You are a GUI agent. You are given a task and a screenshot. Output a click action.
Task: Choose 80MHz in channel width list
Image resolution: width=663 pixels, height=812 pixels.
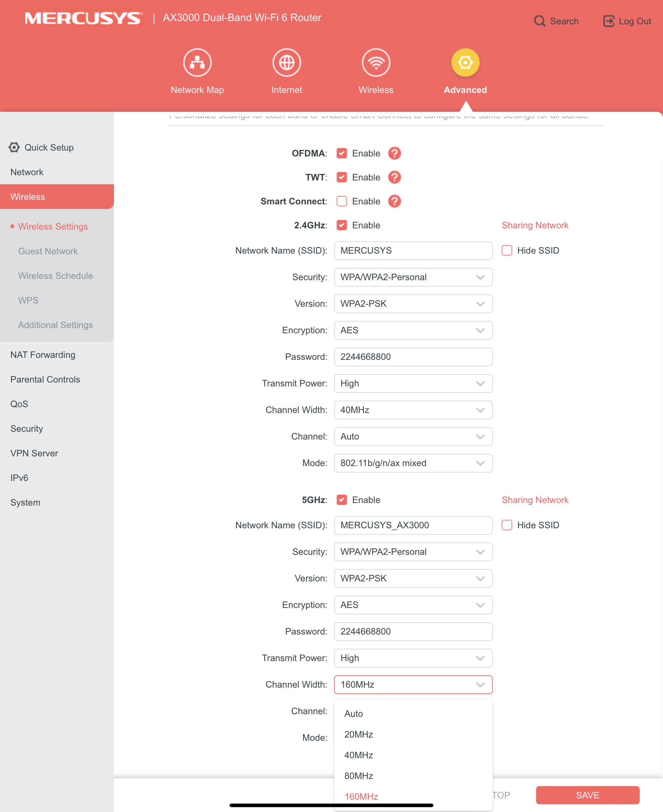[x=413, y=776]
